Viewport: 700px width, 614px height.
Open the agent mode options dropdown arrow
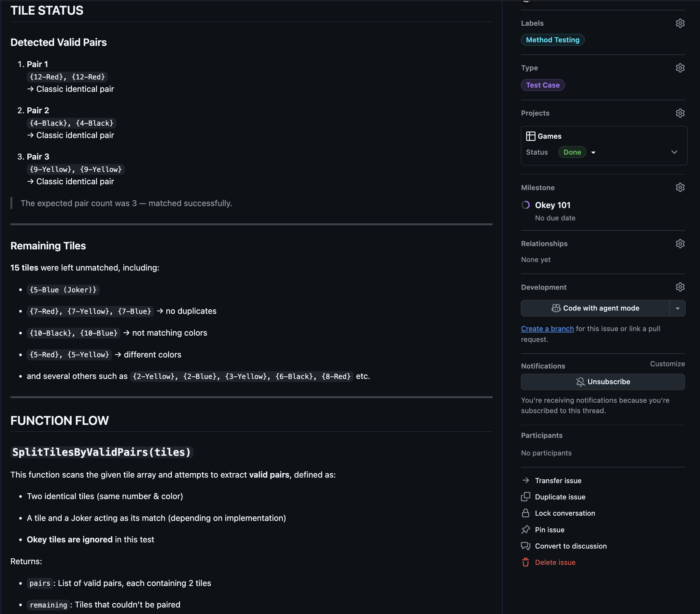tap(677, 308)
